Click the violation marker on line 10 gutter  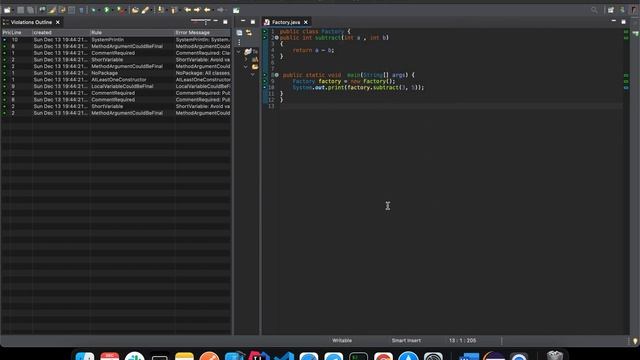click(264, 87)
